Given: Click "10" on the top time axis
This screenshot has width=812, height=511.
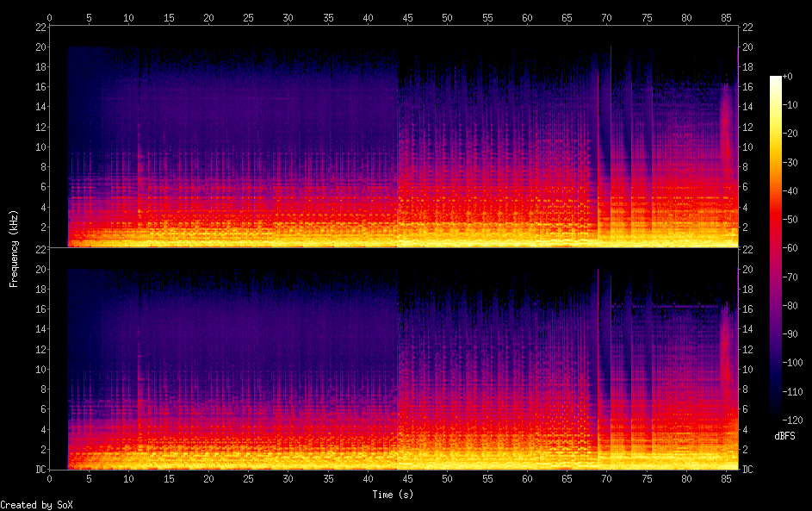Looking at the screenshot, I should [x=128, y=17].
